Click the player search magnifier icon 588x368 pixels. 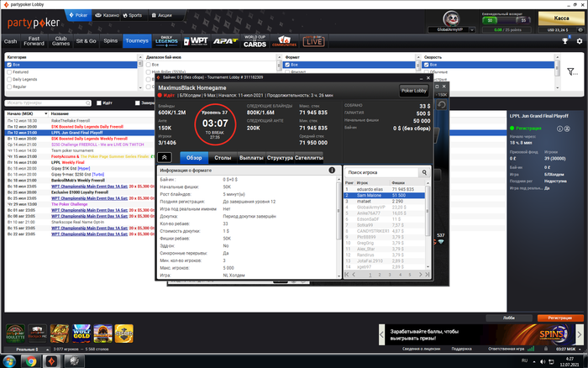424,172
